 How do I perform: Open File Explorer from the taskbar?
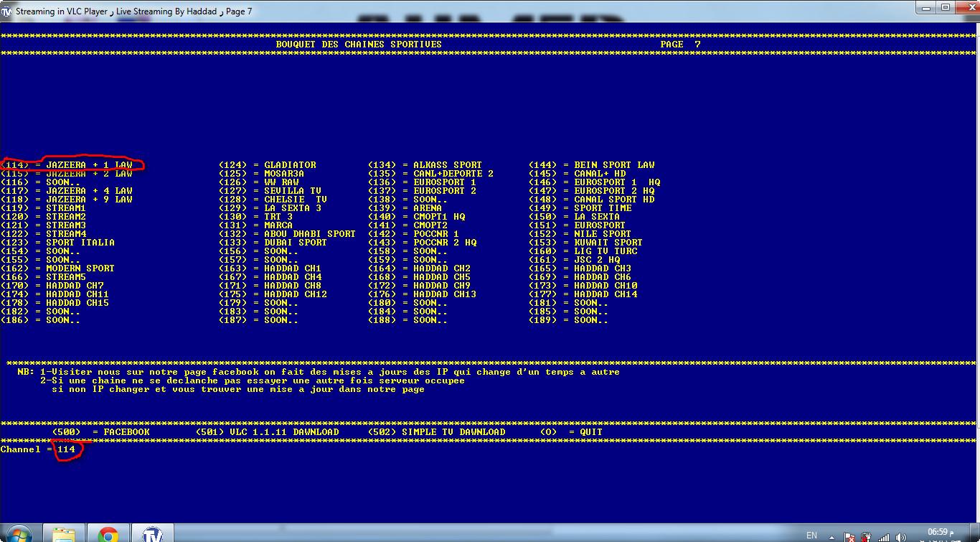[x=64, y=535]
